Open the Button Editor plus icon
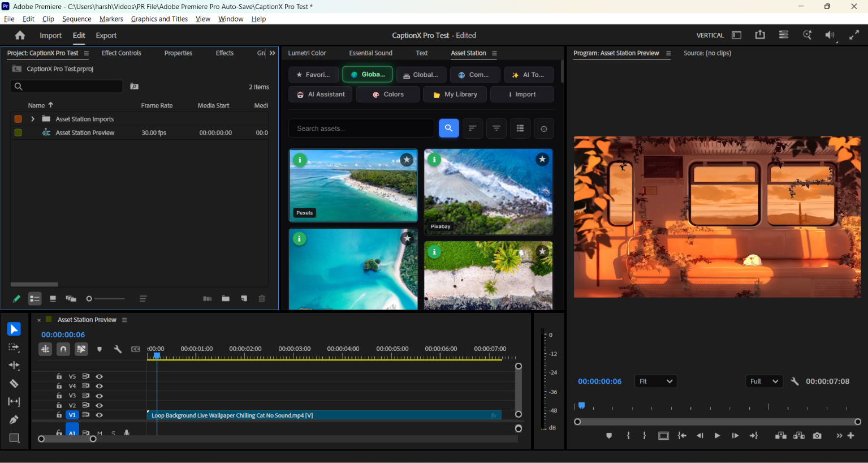This screenshot has height=463, width=868. pyautogui.click(x=850, y=436)
